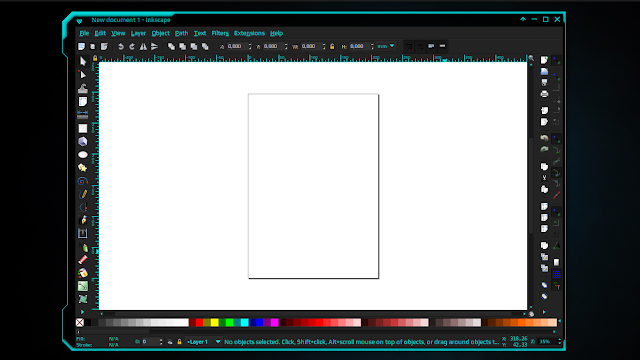This screenshot has width=640, height=360.
Task: Toggle current layer visibility in status bar
Action: (x=170, y=342)
